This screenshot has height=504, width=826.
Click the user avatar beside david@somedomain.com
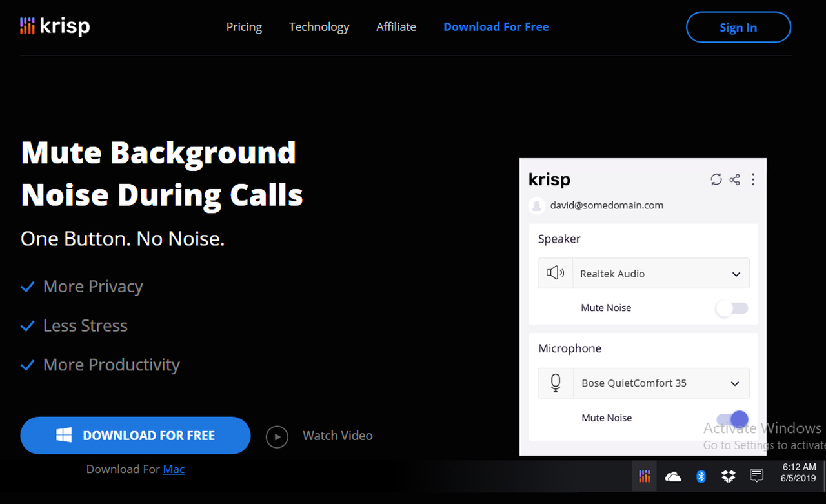pos(536,205)
